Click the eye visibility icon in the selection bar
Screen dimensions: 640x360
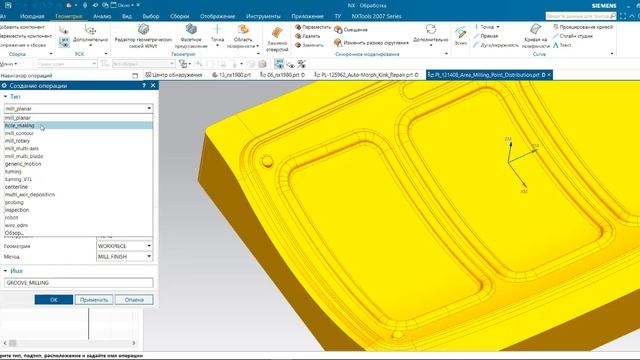coord(291,64)
